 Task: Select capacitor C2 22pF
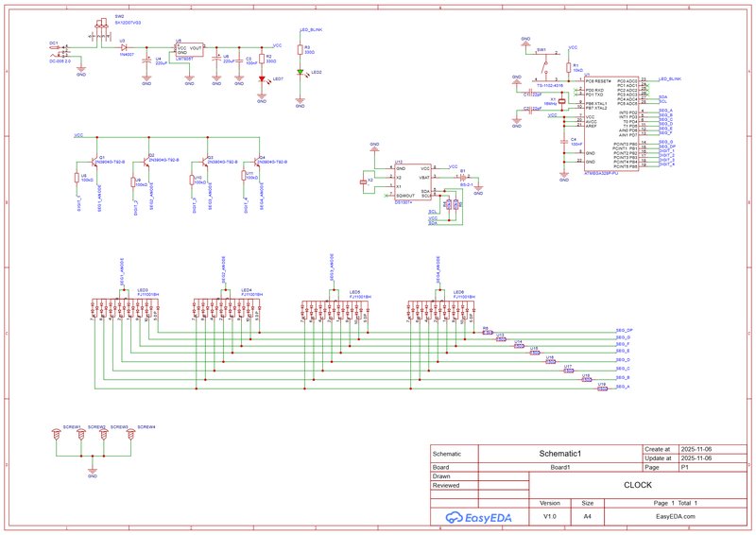(530, 110)
